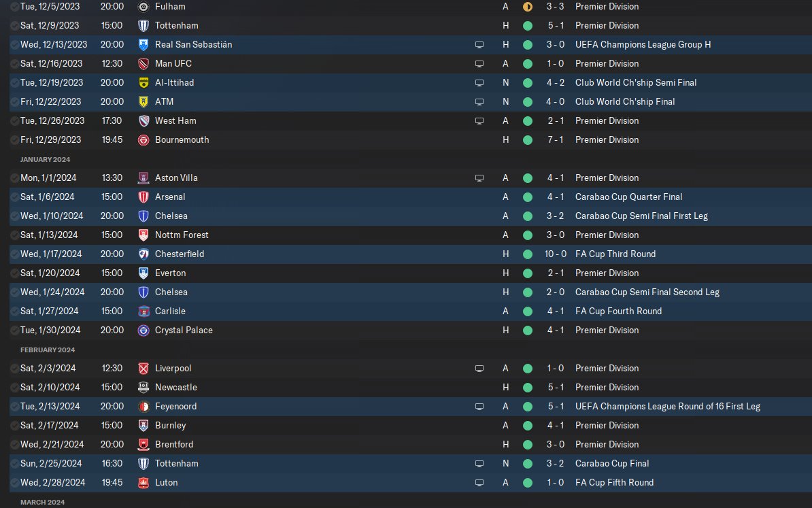Click the Chesterfield team badge
Screen dimensions: 812x508
pos(143,254)
